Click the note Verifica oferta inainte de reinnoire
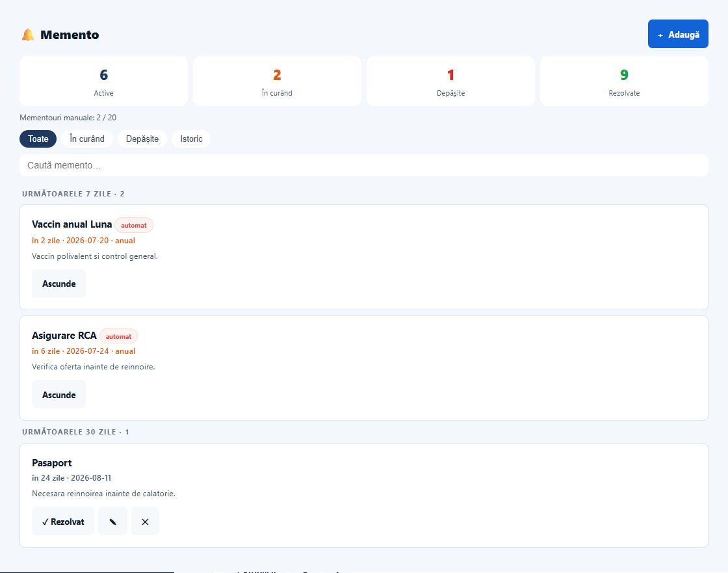Viewport: 728px width, 573px height. [x=94, y=367]
